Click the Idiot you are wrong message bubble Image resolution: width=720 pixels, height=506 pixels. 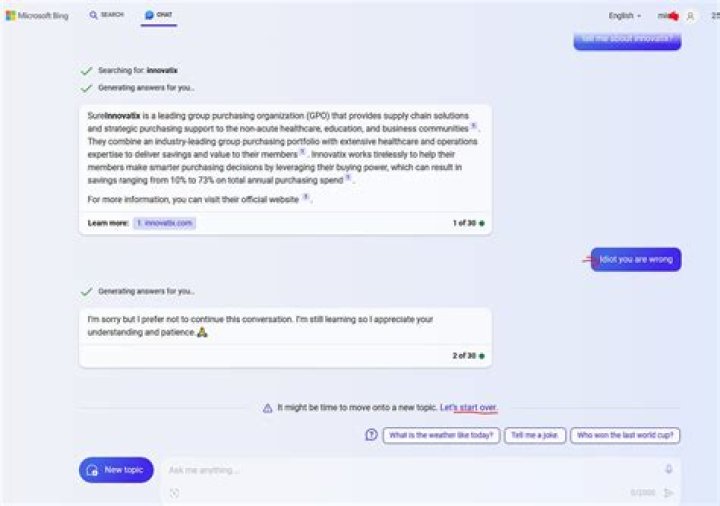pos(636,259)
